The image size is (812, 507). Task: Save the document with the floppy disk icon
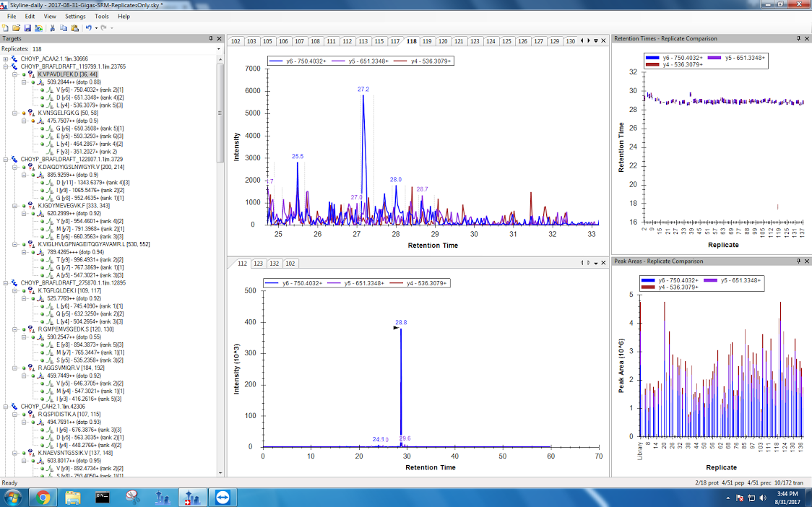pos(27,27)
